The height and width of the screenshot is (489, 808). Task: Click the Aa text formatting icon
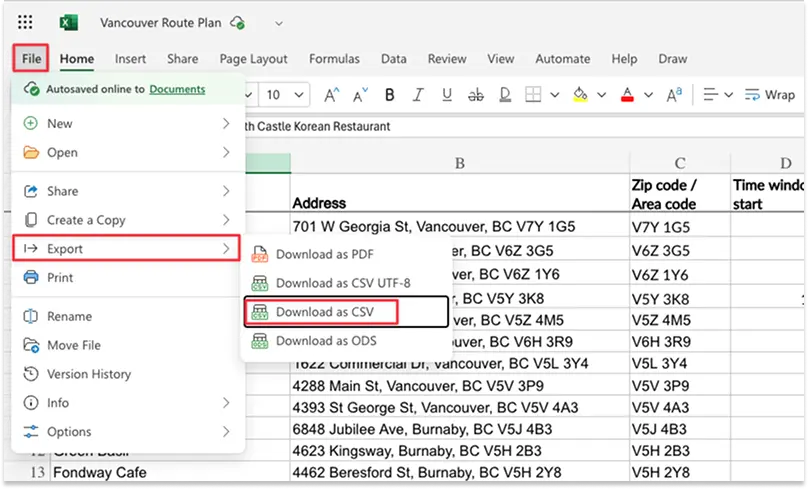[x=674, y=95]
